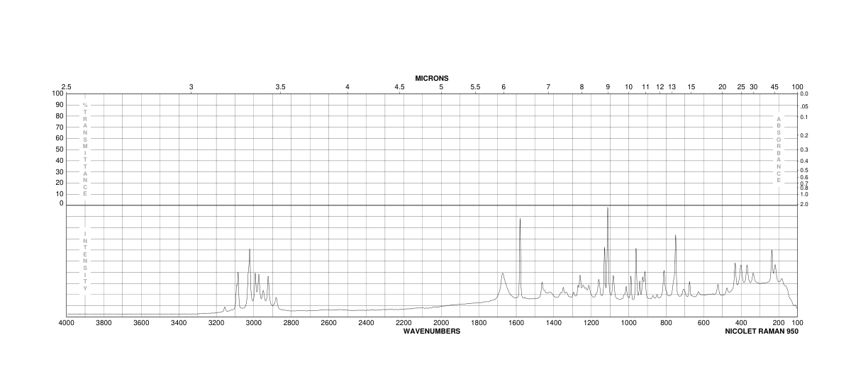Click the 9 value on microns axis

click(x=608, y=86)
